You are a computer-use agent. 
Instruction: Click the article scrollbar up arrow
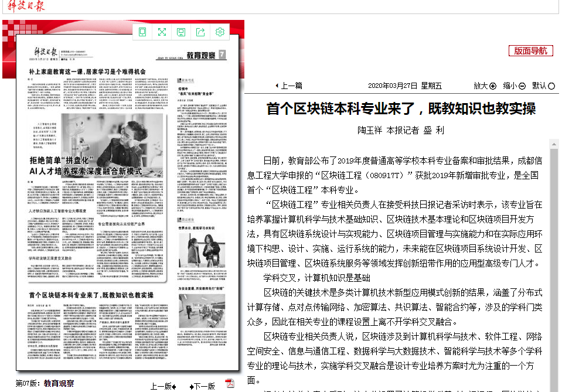pyautogui.click(x=554, y=144)
